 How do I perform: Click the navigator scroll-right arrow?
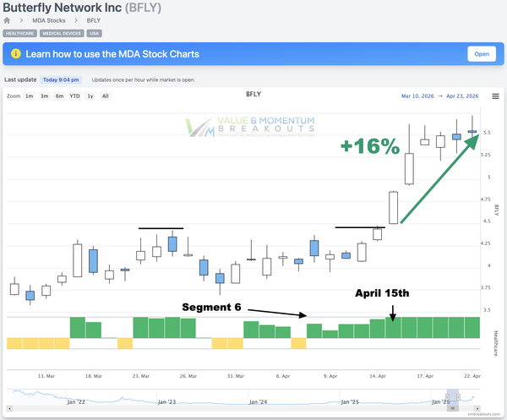(477, 408)
